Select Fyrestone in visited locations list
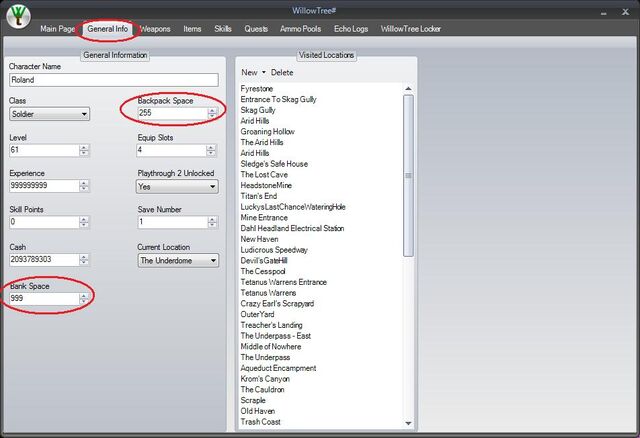 pos(257,89)
